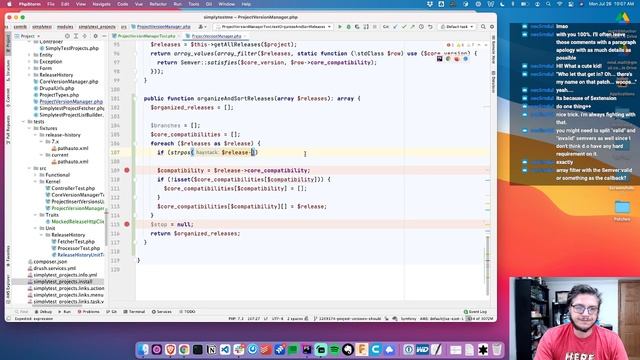Toggle Project side tool window
Viewport: 640px width, 360px height.
click(x=8, y=43)
